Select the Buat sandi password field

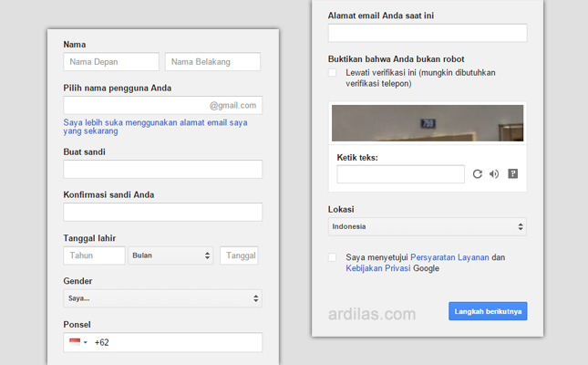tap(163, 169)
